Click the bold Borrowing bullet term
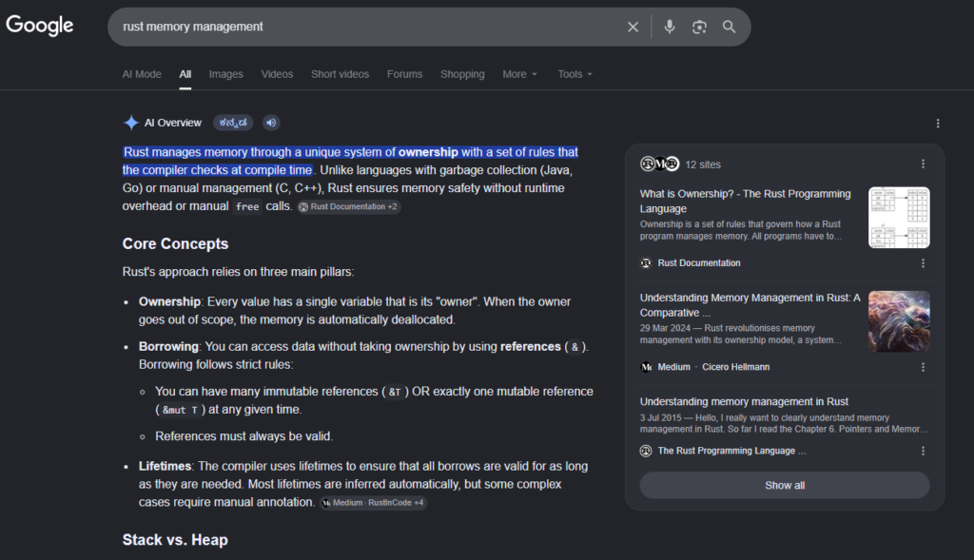The width and height of the screenshot is (974, 560). [x=168, y=346]
